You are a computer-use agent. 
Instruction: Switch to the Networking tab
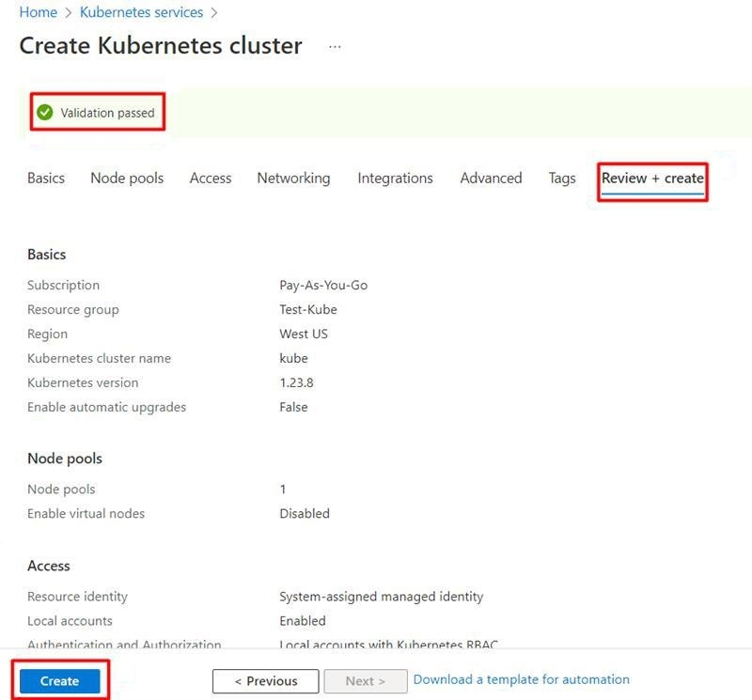[x=293, y=178]
